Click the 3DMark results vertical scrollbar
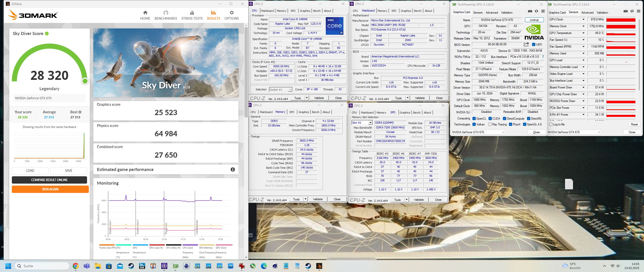Screen dimensions: 644x272 [x=246, y=72]
